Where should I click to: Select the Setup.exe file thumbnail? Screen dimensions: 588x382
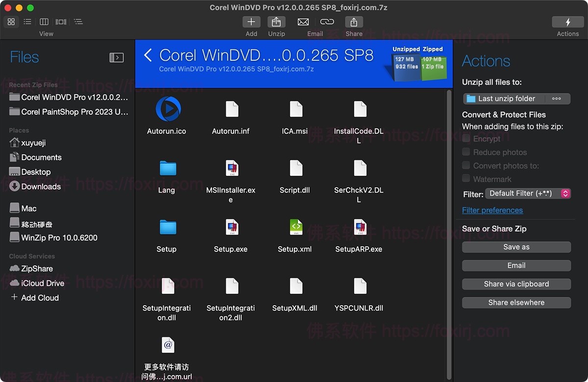(x=231, y=227)
